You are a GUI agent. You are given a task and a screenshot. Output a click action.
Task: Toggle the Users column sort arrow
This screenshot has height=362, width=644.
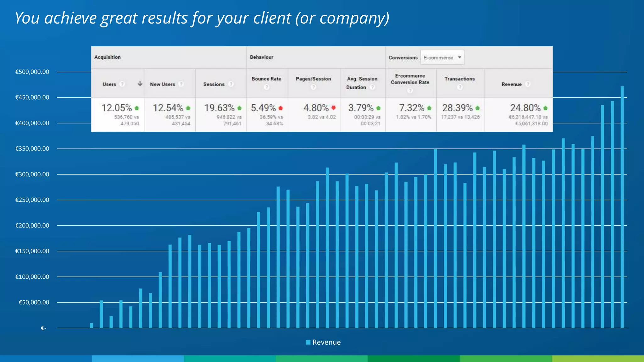(140, 84)
